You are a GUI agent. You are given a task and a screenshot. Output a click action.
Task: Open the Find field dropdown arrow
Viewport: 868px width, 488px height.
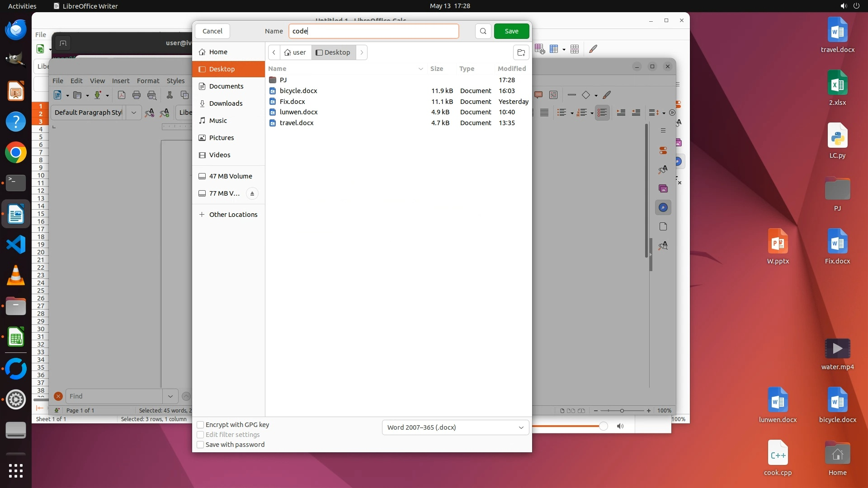point(170,396)
